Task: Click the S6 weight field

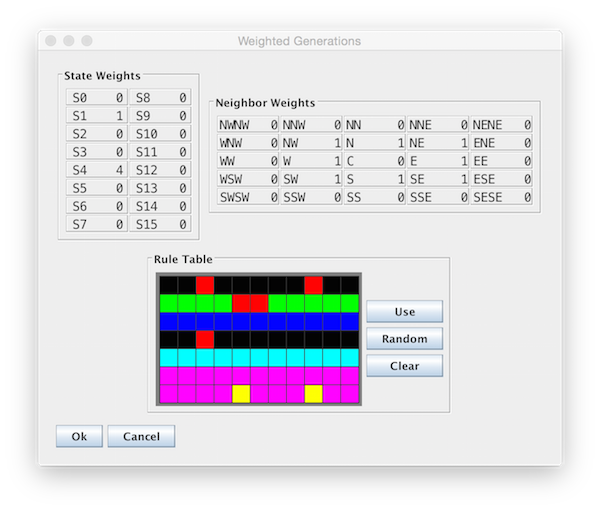Action: [97, 206]
